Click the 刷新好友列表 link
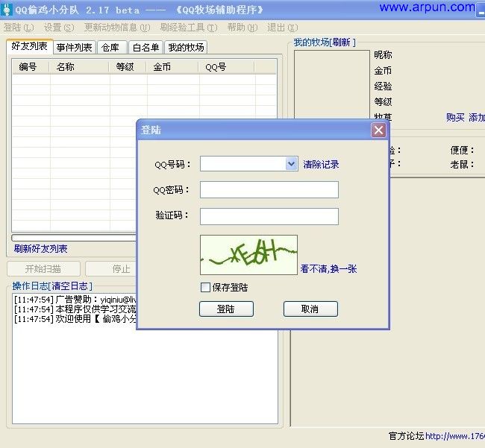Viewport: 485px width, 448px height. 41,249
